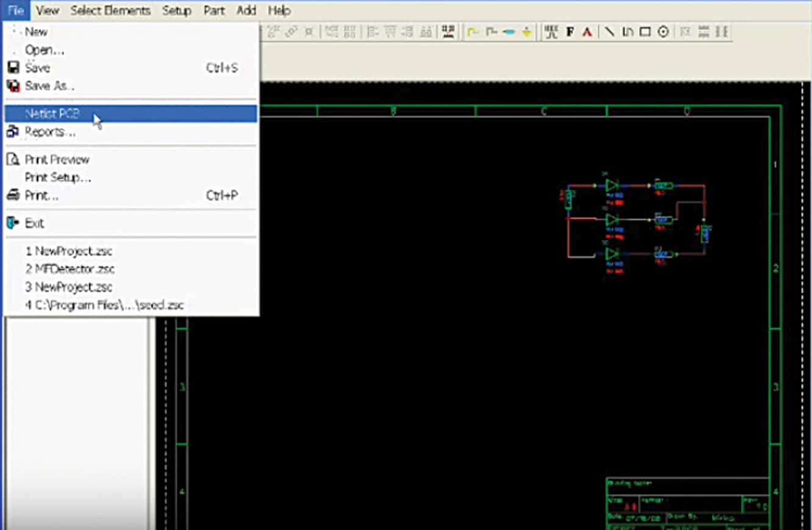Click the Print Preview magnifier icon
The height and width of the screenshot is (530, 812).
[x=12, y=159]
